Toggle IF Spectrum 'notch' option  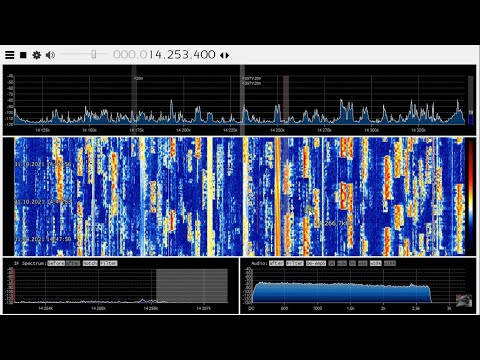(x=90, y=263)
